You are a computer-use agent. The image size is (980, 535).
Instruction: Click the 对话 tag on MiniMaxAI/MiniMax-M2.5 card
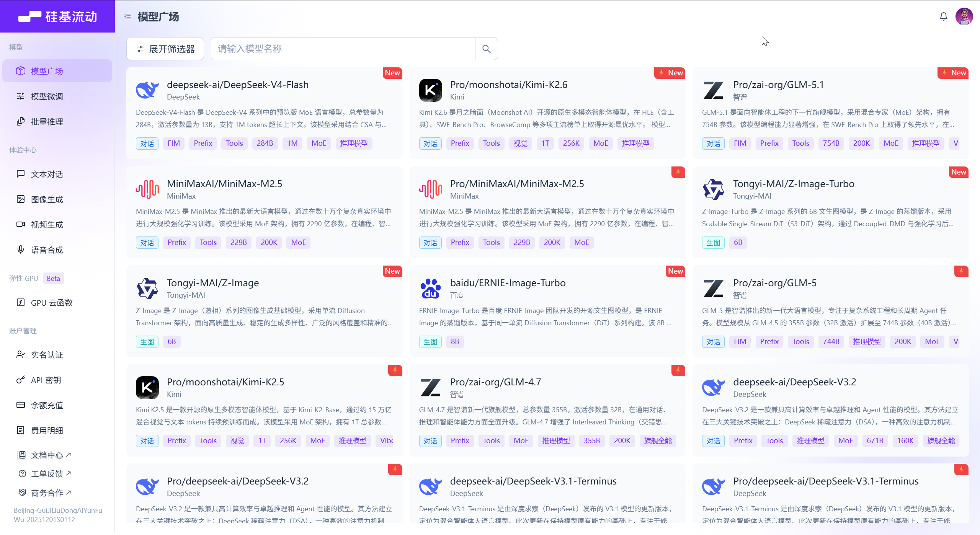tap(147, 243)
